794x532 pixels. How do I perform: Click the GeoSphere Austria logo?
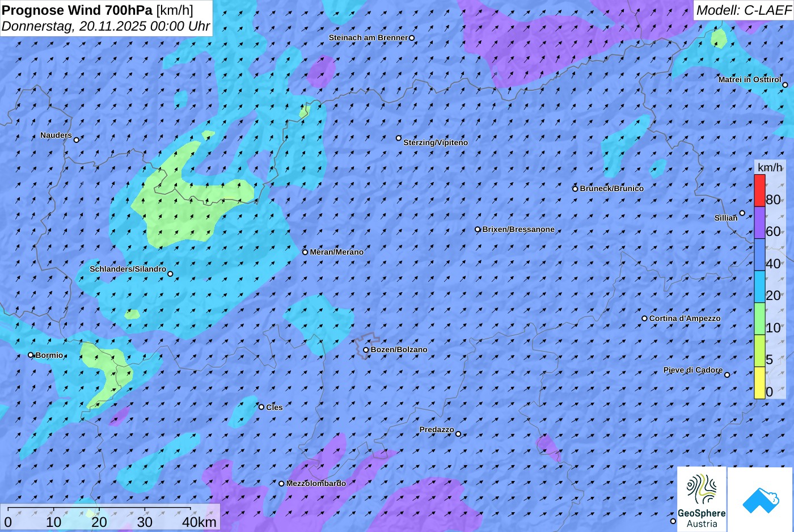[x=702, y=500]
